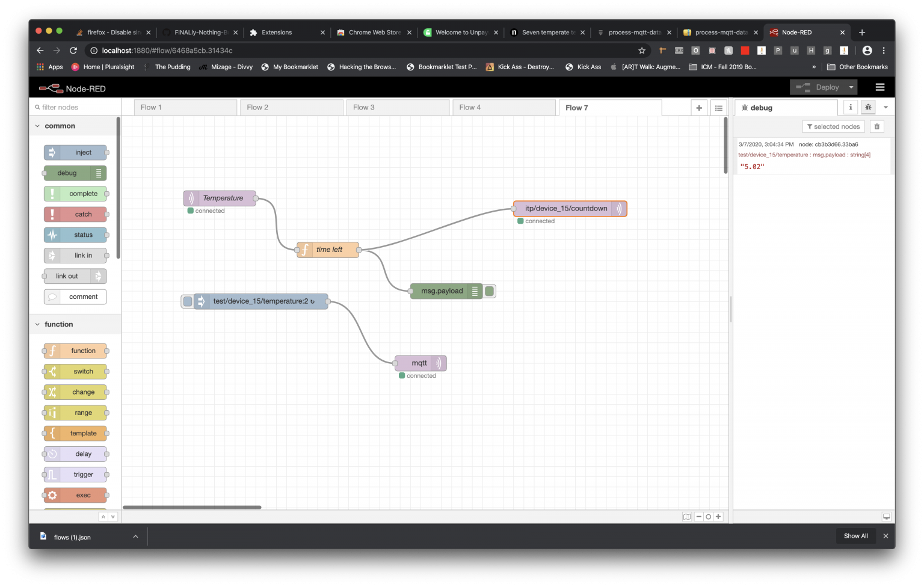Click the add new flow plus icon
The height and width of the screenshot is (587, 924).
(698, 108)
